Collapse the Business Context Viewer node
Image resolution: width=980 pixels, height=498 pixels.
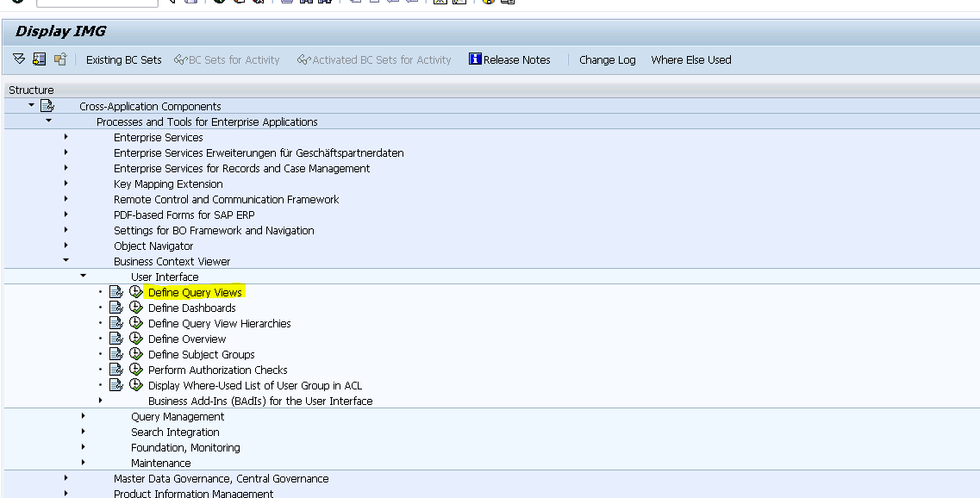coord(66,261)
